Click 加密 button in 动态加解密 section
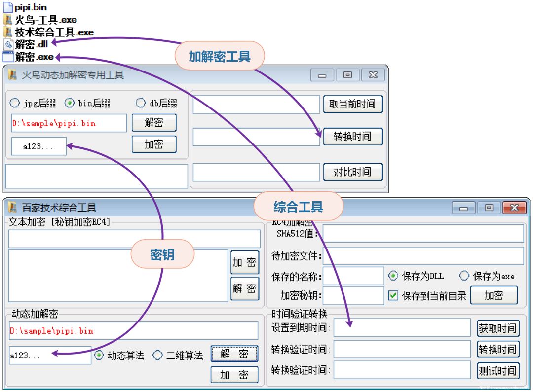The image size is (533, 392). [x=234, y=375]
